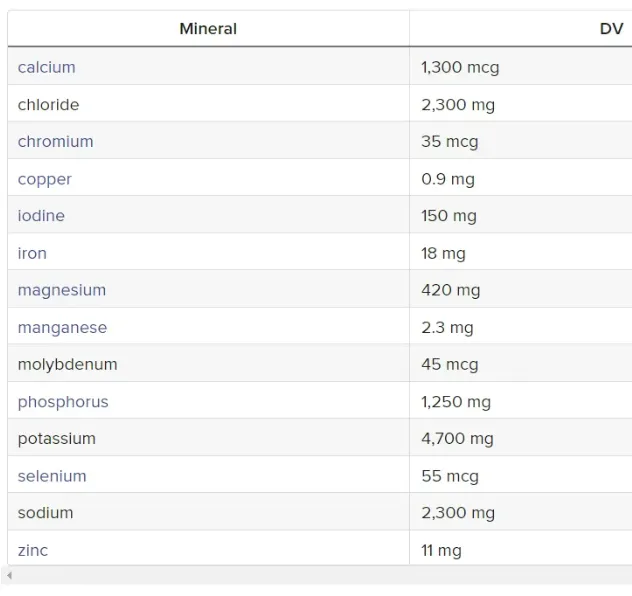The width and height of the screenshot is (632, 596).
Task: Open the magnesium mineral link
Action: (x=61, y=290)
